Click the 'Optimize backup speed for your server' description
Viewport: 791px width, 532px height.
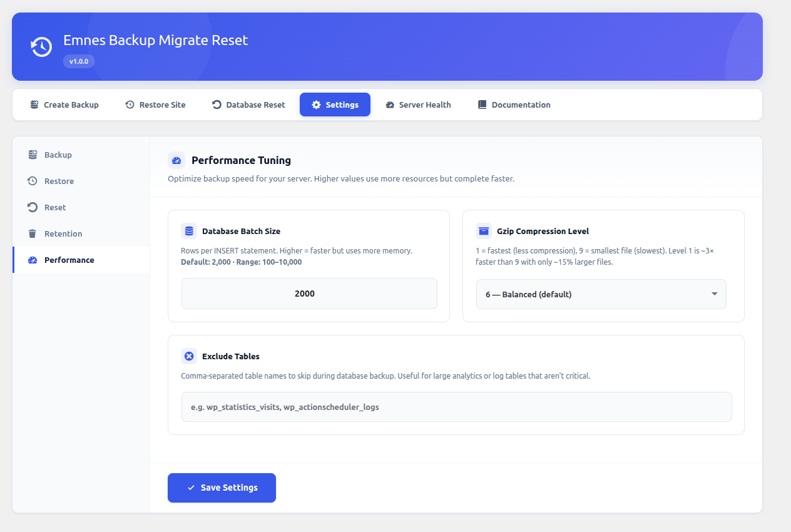click(341, 178)
